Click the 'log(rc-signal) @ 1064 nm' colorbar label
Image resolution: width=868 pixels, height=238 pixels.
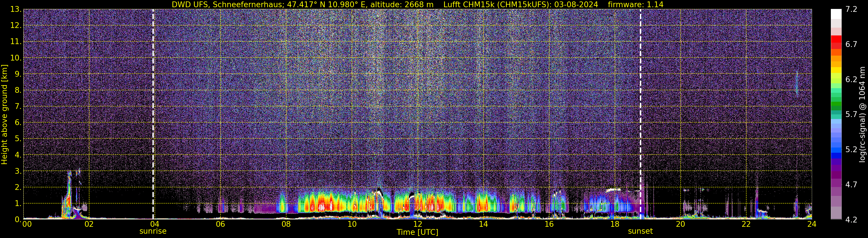862,114
